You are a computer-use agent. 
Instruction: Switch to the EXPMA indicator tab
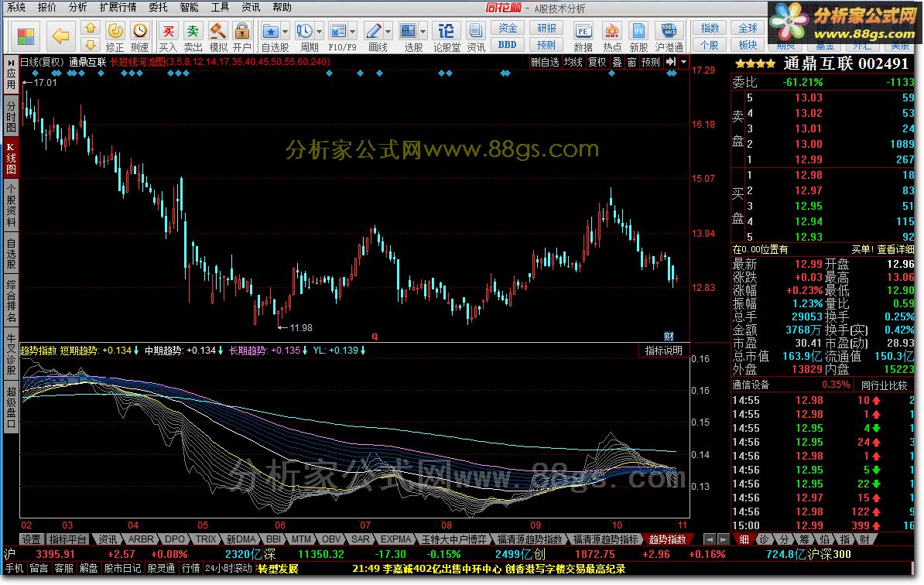[x=395, y=539]
